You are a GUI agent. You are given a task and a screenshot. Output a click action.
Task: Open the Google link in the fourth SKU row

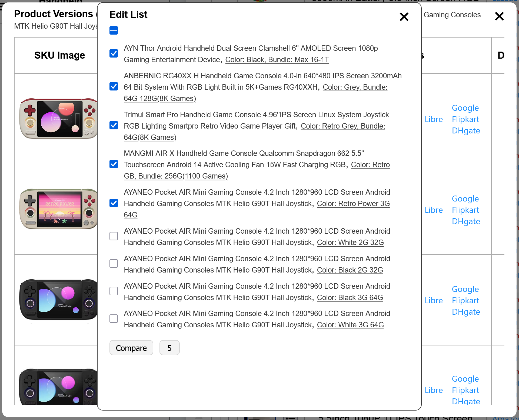[x=465, y=379]
